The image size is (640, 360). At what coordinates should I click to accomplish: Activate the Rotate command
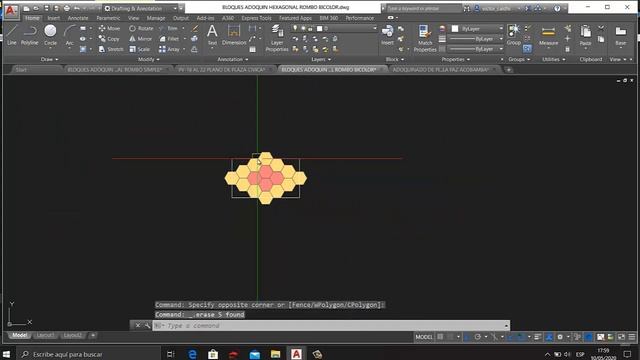coord(141,28)
